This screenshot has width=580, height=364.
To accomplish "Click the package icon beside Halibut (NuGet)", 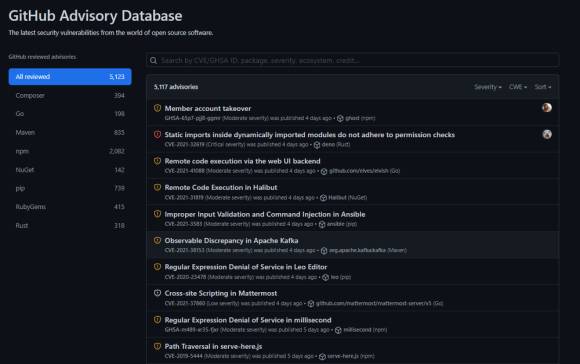I will pyautogui.click(x=323, y=198).
